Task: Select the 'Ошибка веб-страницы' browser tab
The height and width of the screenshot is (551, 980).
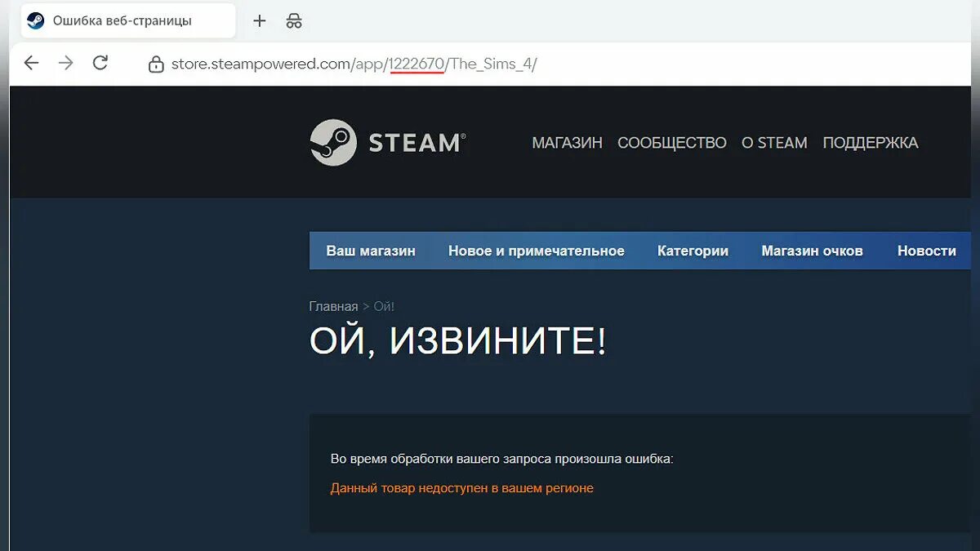Action: [x=128, y=21]
